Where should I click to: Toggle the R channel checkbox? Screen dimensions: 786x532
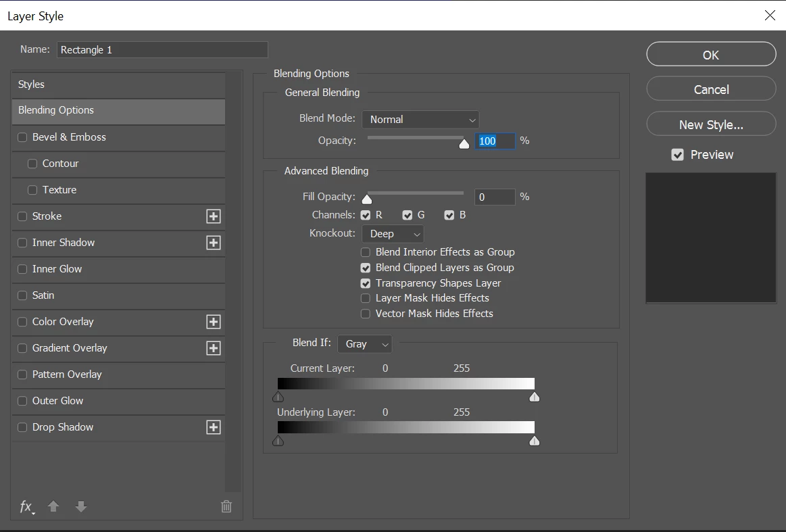366,215
